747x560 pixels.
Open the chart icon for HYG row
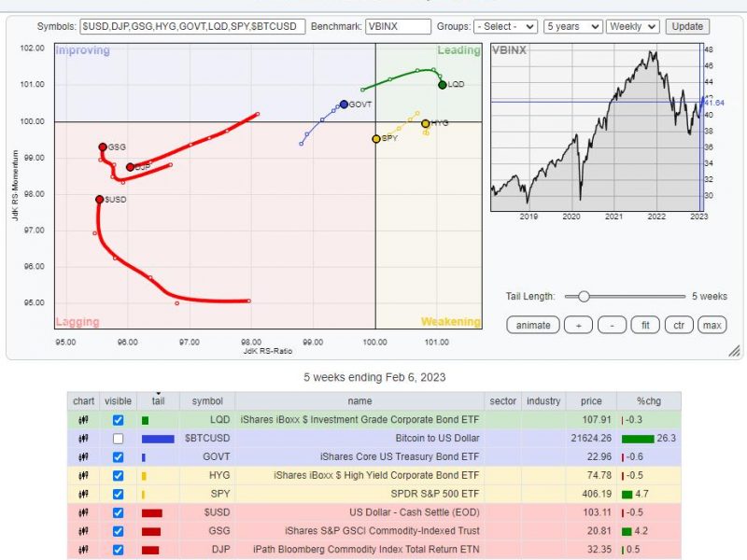pyautogui.click(x=83, y=476)
